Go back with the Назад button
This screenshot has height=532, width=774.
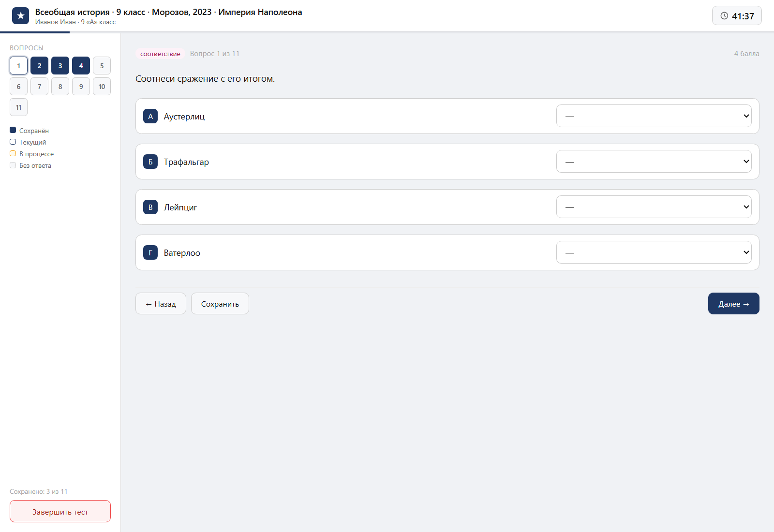[x=161, y=304]
